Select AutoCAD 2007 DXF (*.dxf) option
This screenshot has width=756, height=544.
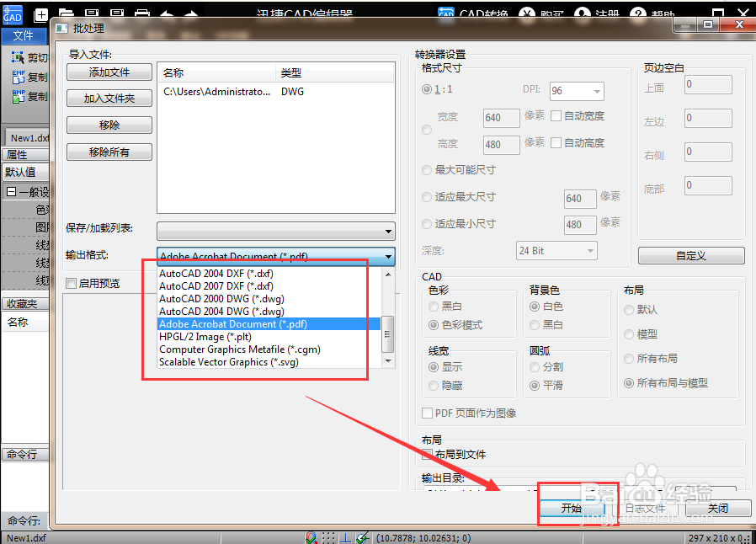(x=269, y=286)
